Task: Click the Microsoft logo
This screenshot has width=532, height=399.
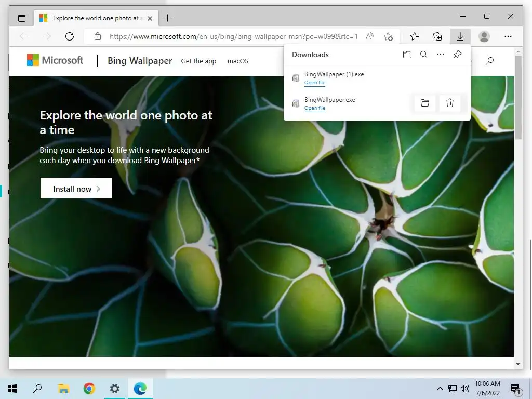Action: pos(55,60)
